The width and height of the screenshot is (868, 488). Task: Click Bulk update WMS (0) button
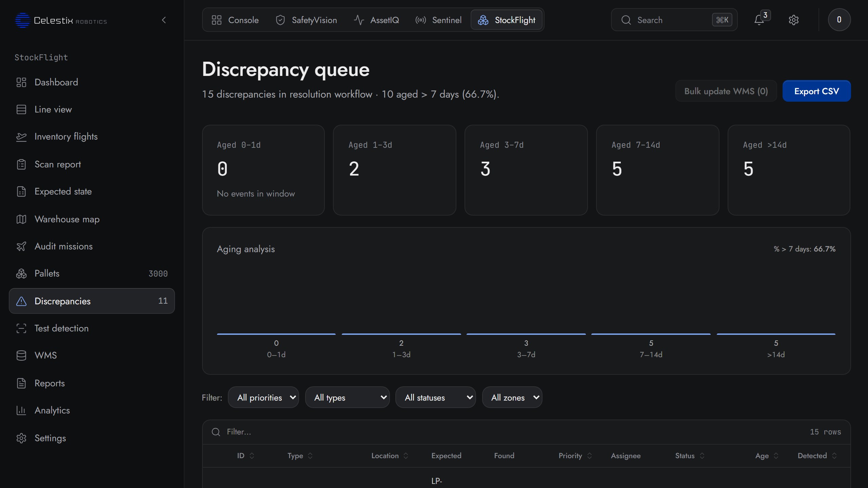click(726, 91)
